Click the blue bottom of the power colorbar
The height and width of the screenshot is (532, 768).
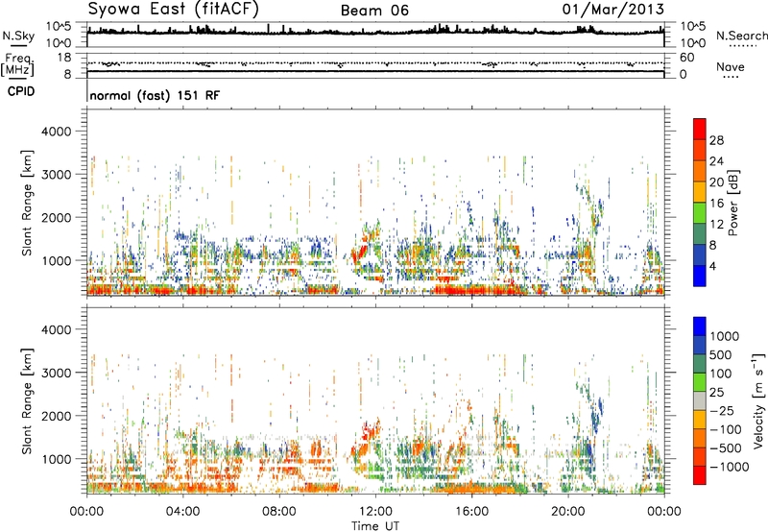(x=700, y=276)
